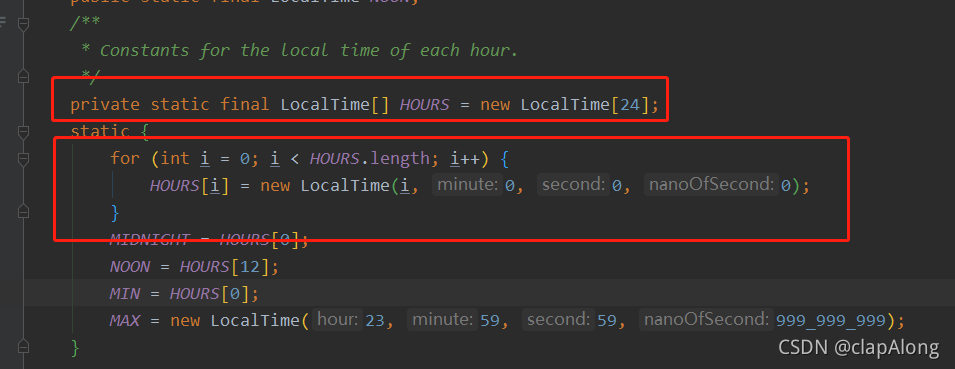This screenshot has height=369, width=955.
Task: Click 'hour:' parameter hint in MAX line
Action: tap(339, 320)
